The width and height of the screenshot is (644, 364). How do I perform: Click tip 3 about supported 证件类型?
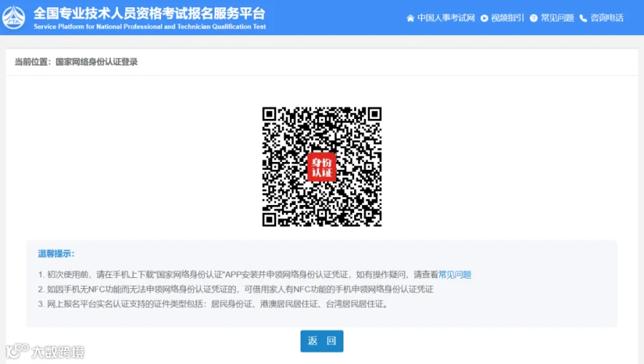coord(213,304)
